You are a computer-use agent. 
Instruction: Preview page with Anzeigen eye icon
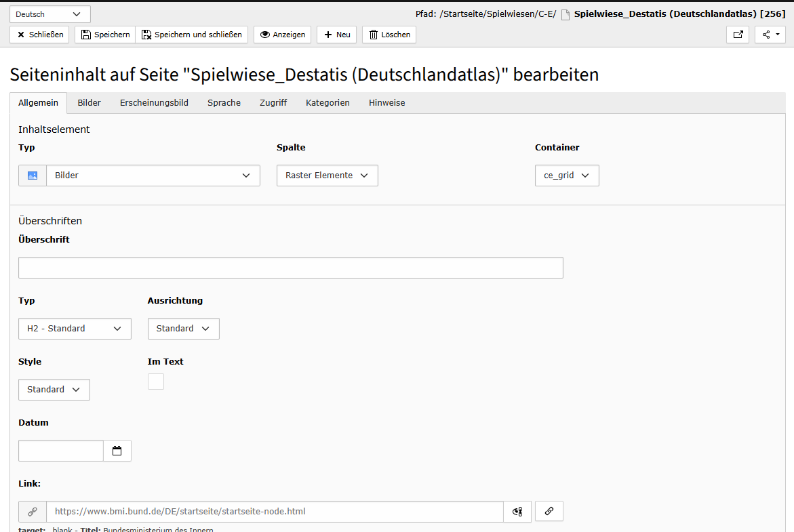(282, 35)
